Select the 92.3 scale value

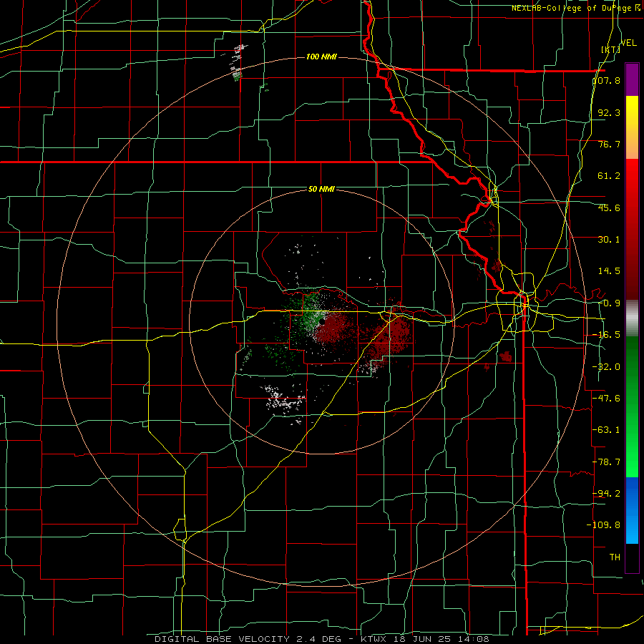click(x=609, y=112)
